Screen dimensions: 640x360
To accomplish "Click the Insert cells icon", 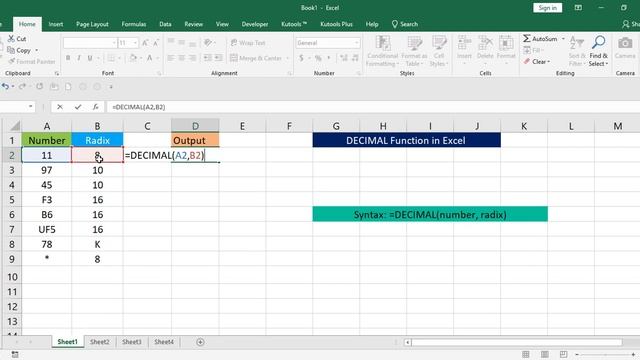I will [464, 43].
